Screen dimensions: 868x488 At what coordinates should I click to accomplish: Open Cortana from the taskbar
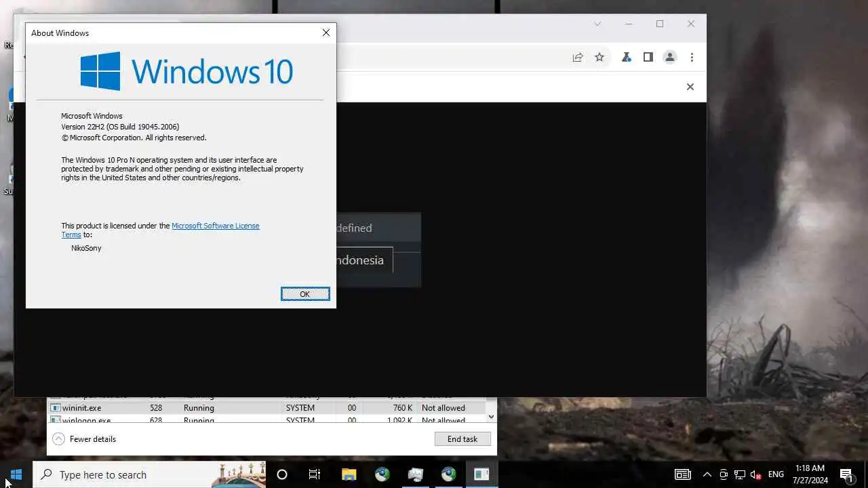click(x=282, y=474)
